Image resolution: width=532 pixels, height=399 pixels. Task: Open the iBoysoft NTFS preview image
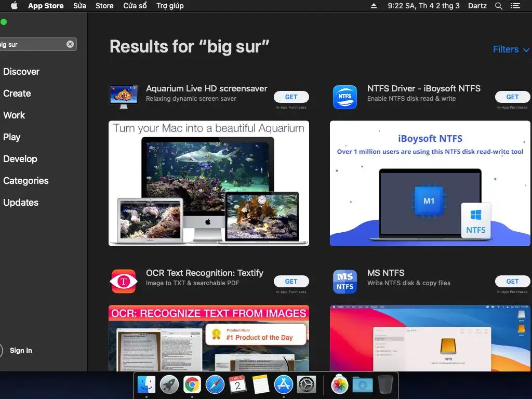pyautogui.click(x=430, y=183)
